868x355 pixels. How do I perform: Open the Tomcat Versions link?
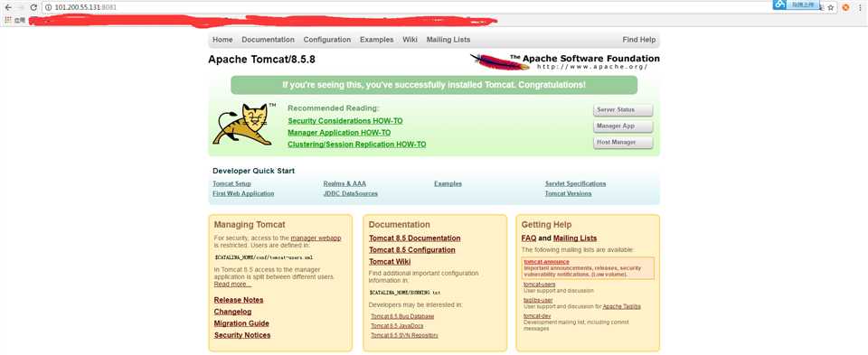click(x=568, y=193)
